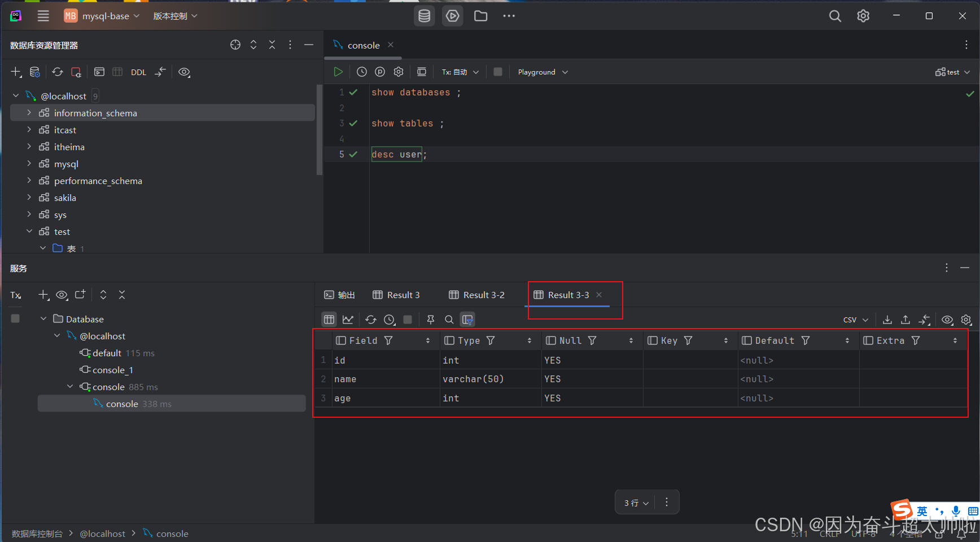Image resolution: width=980 pixels, height=542 pixels.
Task: Click 数据库控制台 in bottom breadcrumb
Action: tap(37, 534)
